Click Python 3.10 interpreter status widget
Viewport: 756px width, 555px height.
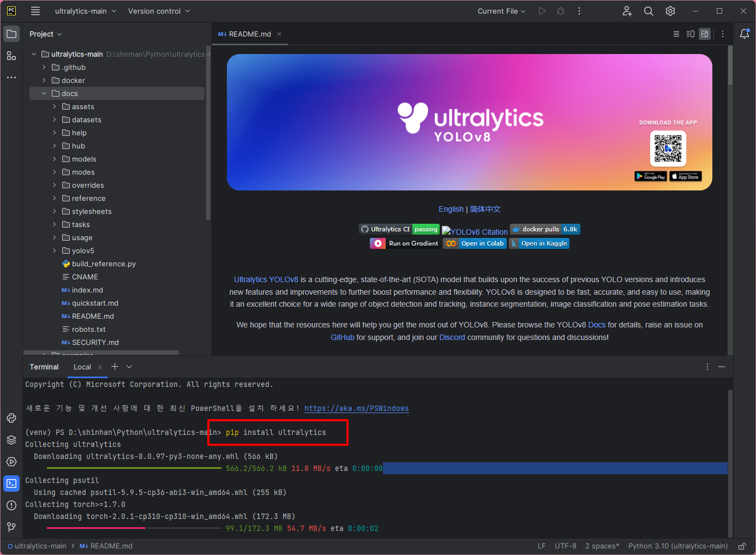[x=678, y=546]
